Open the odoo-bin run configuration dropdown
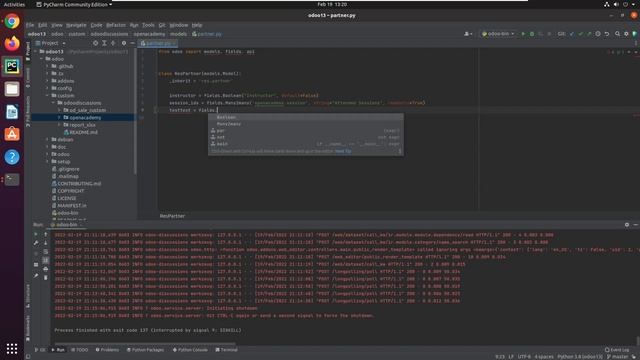The width and height of the screenshot is (640, 360). pyautogui.click(x=498, y=34)
